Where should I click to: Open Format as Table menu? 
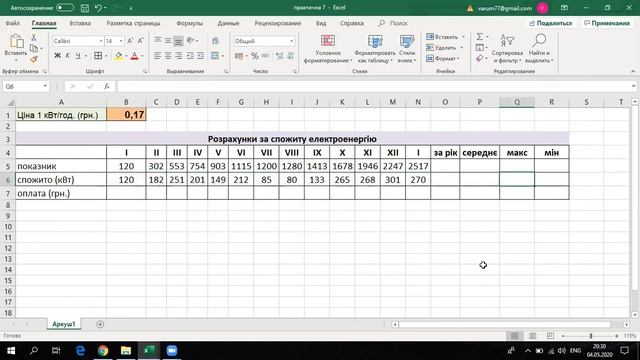[x=375, y=49]
